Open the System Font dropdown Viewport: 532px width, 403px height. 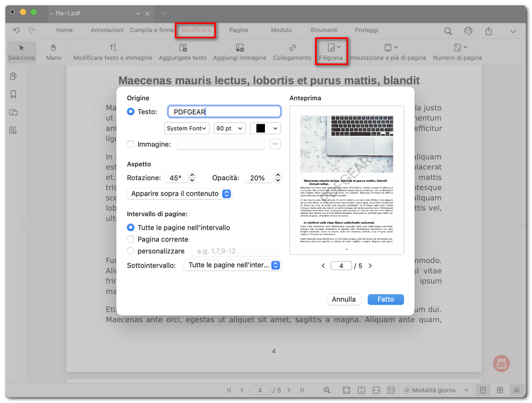click(x=187, y=128)
